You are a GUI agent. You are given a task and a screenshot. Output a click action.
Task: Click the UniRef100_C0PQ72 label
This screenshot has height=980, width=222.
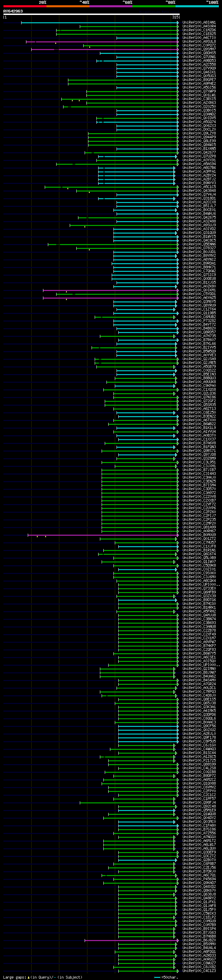click(x=199, y=45)
